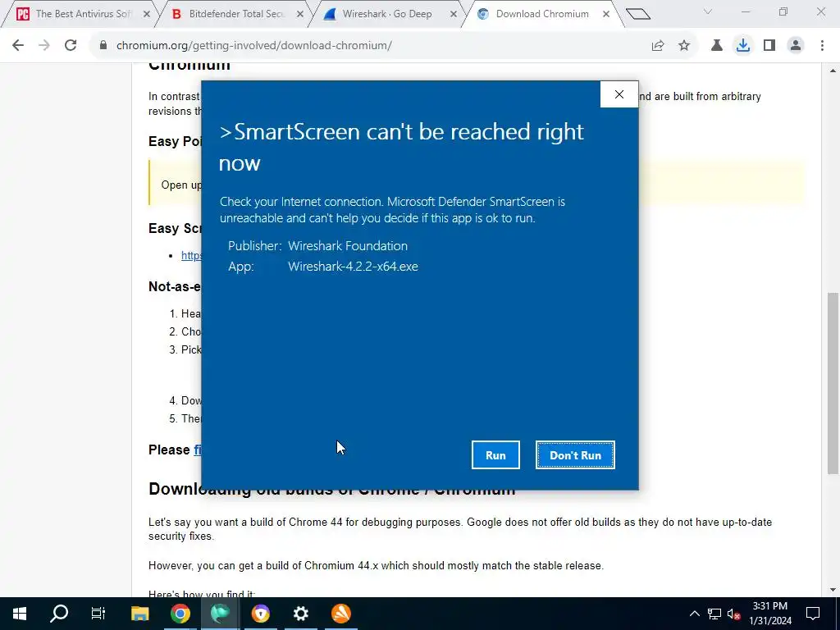Click the Run button in SmartScreen dialog
Viewport: 840px width, 630px height.
point(495,454)
